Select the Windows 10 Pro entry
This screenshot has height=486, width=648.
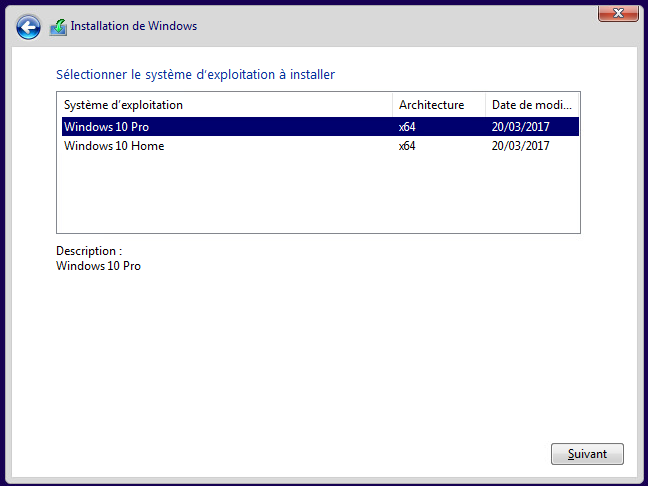[107, 127]
